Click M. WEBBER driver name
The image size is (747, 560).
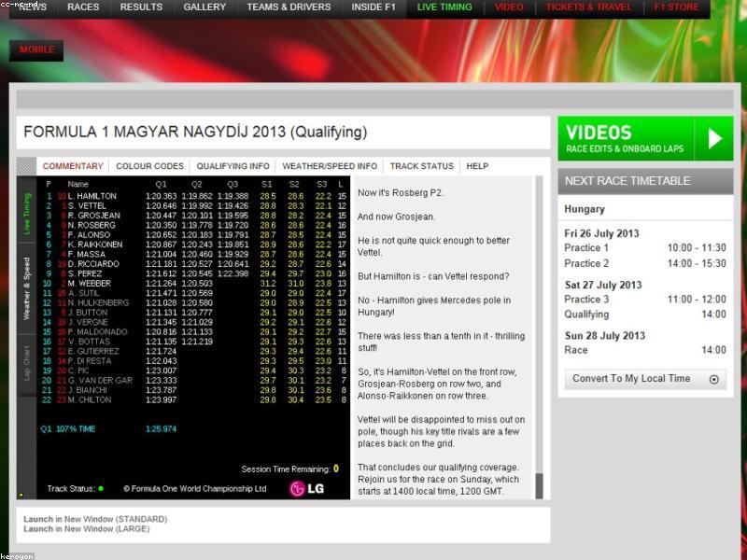coord(89,284)
